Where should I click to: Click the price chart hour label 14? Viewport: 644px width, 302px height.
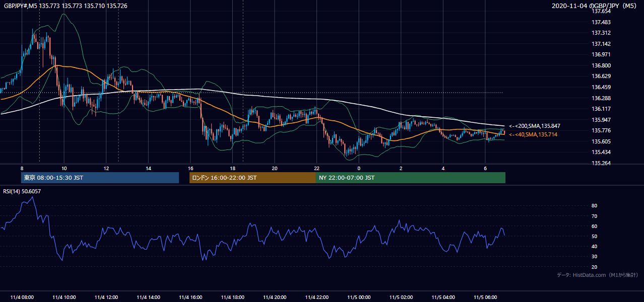148,168
